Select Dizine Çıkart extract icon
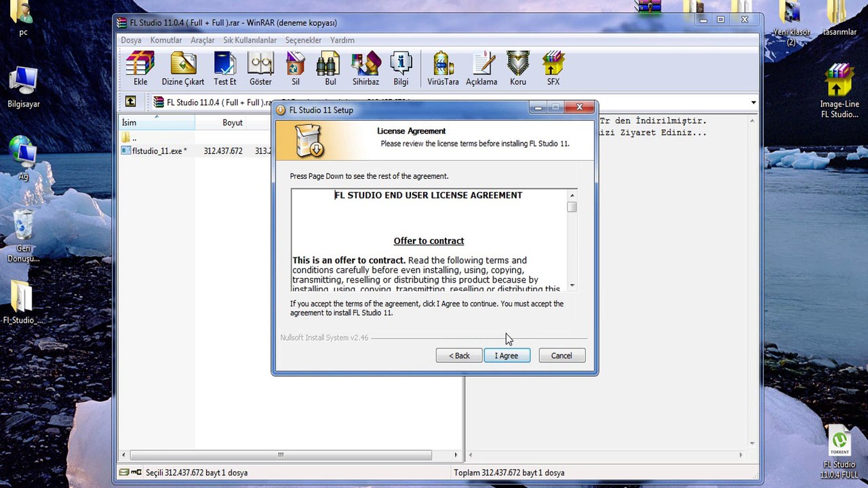868x488 pixels. (x=183, y=69)
